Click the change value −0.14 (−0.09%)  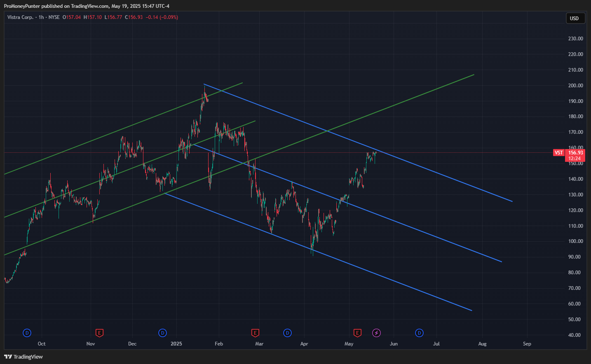(162, 17)
